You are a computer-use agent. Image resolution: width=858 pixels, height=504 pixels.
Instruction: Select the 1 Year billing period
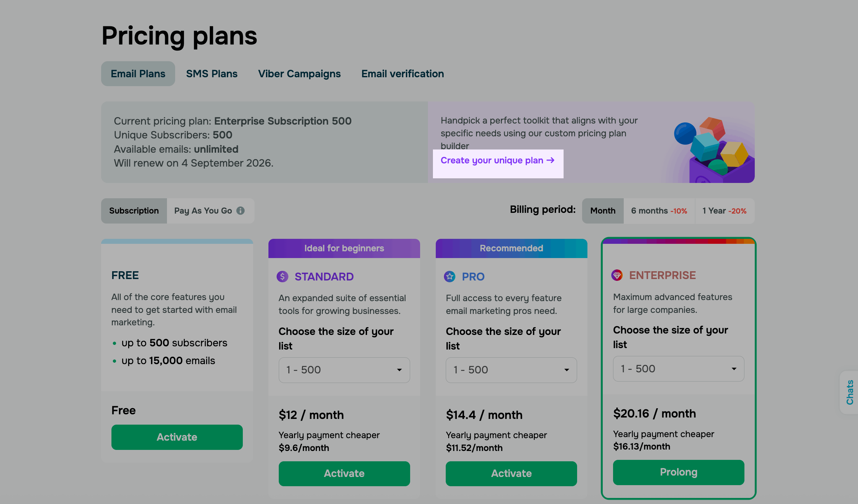pyautogui.click(x=724, y=211)
